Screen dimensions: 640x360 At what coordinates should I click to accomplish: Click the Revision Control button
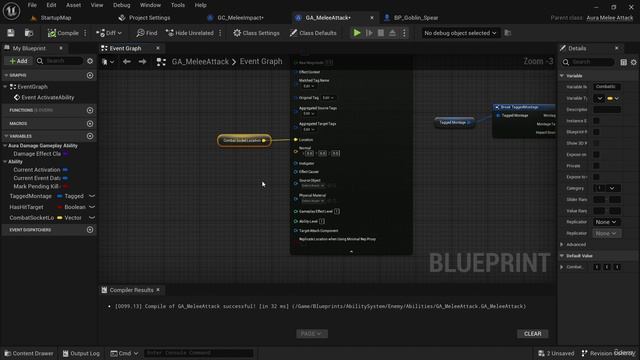tap(608, 353)
